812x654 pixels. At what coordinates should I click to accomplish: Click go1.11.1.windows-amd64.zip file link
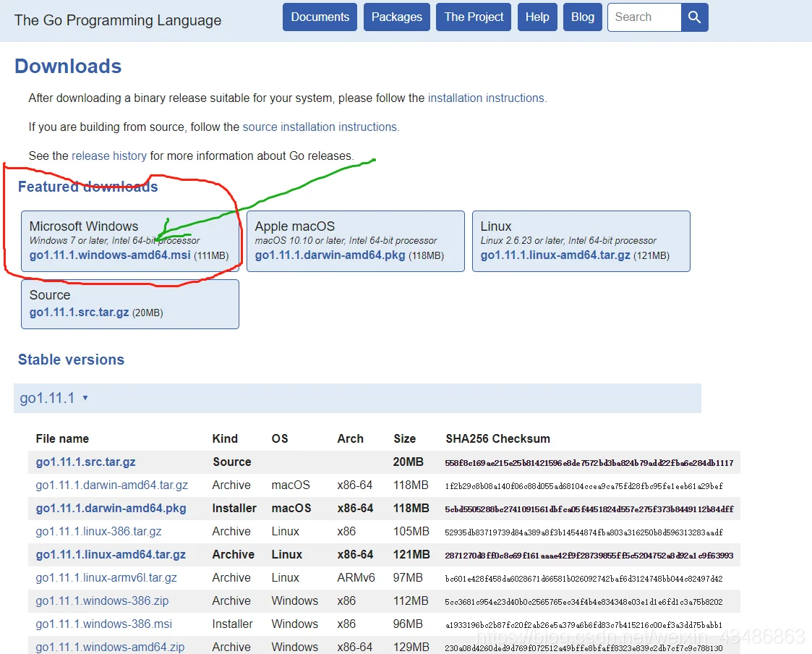coord(110,647)
